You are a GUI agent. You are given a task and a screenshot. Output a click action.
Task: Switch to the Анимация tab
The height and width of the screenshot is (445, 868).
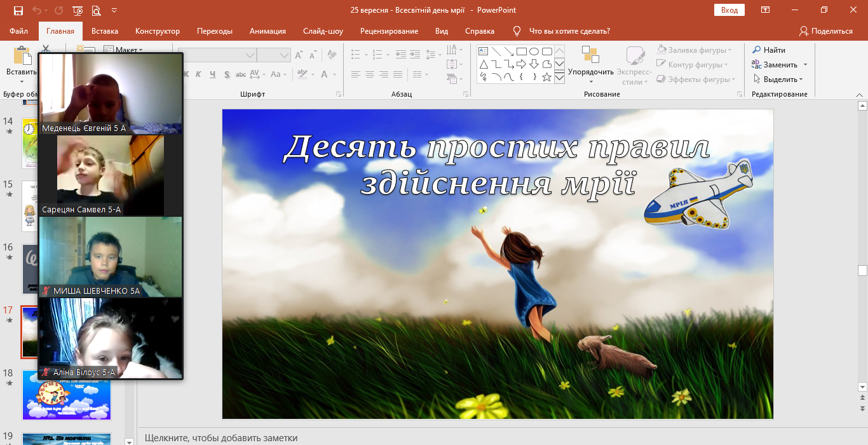click(268, 31)
